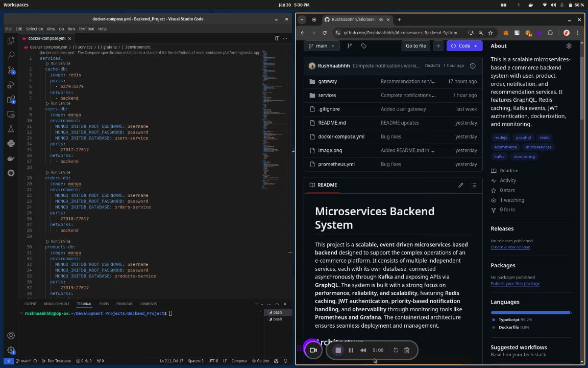This screenshot has height=368, width=588.
Task: Rewind the screen recording
Action: point(363,350)
